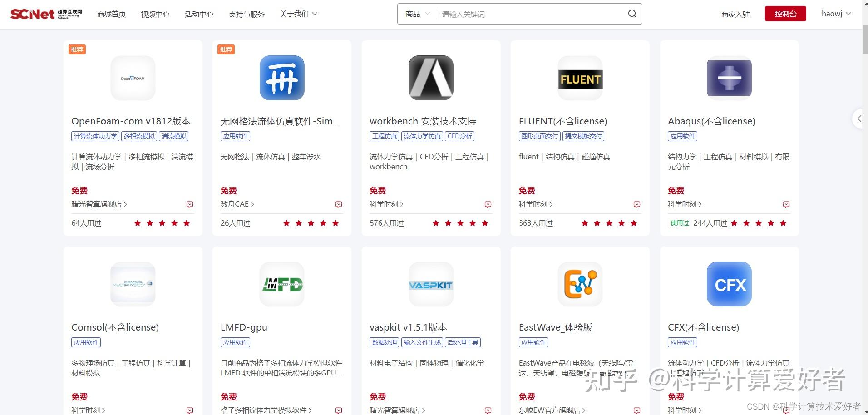The height and width of the screenshot is (415, 868).
Task: Click the 数据处理 tag on the vaspkit card
Action: [x=385, y=342]
